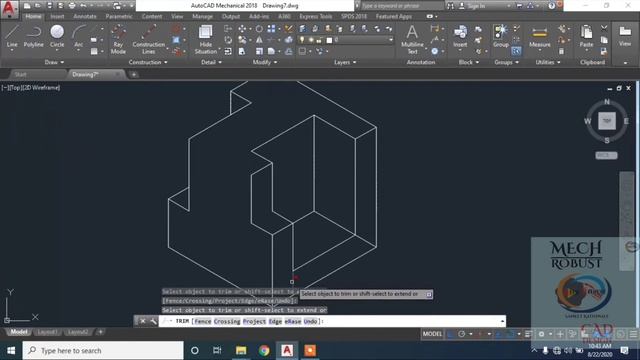The width and height of the screenshot is (640, 360).
Task: Click Sign In in title bar
Action: tap(476, 6)
